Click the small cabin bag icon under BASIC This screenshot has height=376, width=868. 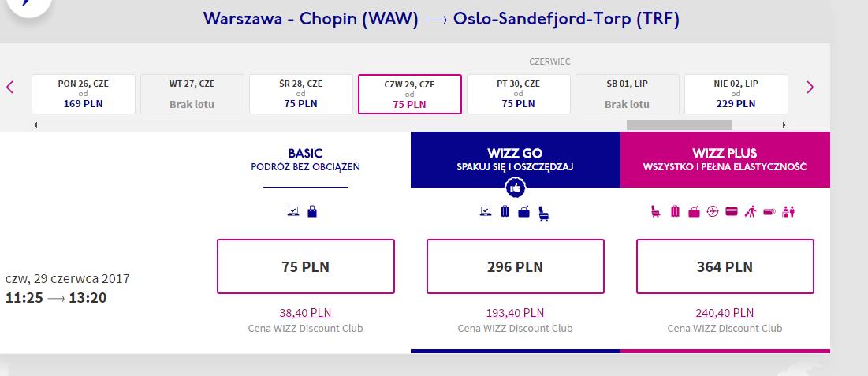coord(312,211)
